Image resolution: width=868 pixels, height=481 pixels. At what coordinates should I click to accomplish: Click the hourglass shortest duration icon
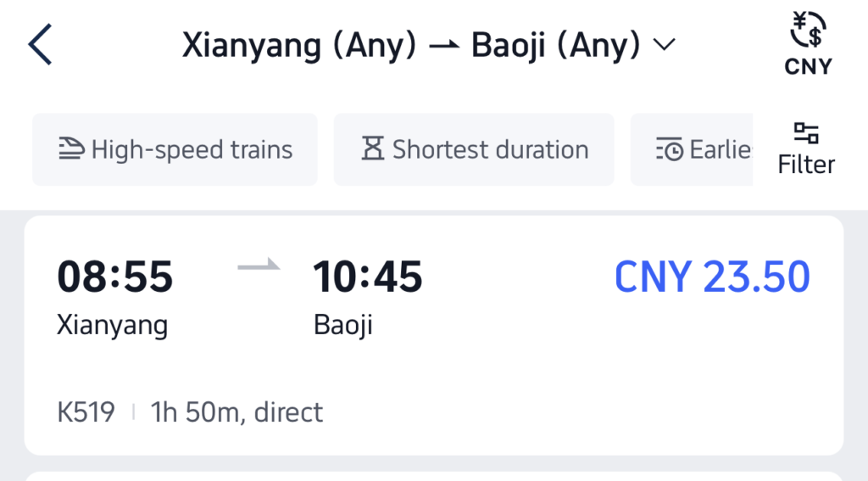373,148
